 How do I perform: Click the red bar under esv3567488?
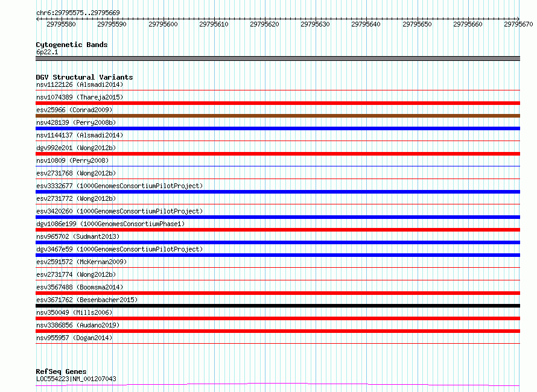(x=278, y=293)
